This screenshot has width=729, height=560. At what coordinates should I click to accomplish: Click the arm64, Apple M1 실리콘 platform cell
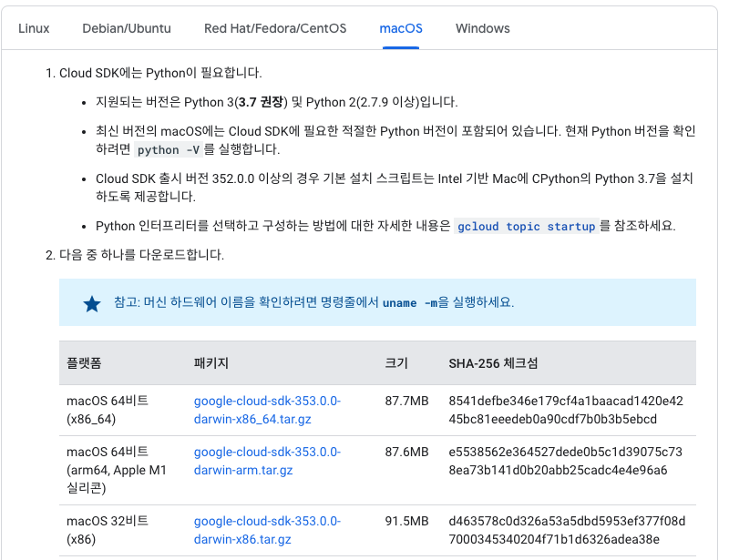[x=117, y=470]
